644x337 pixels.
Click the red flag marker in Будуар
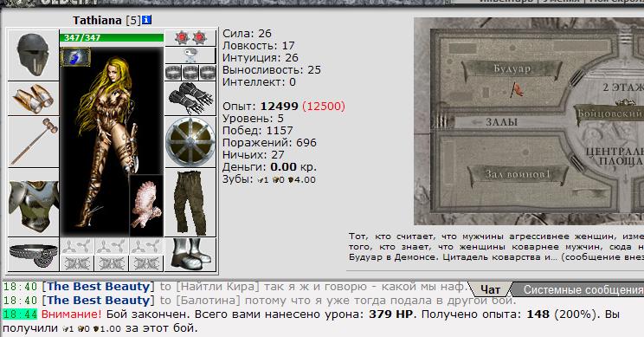click(x=517, y=89)
